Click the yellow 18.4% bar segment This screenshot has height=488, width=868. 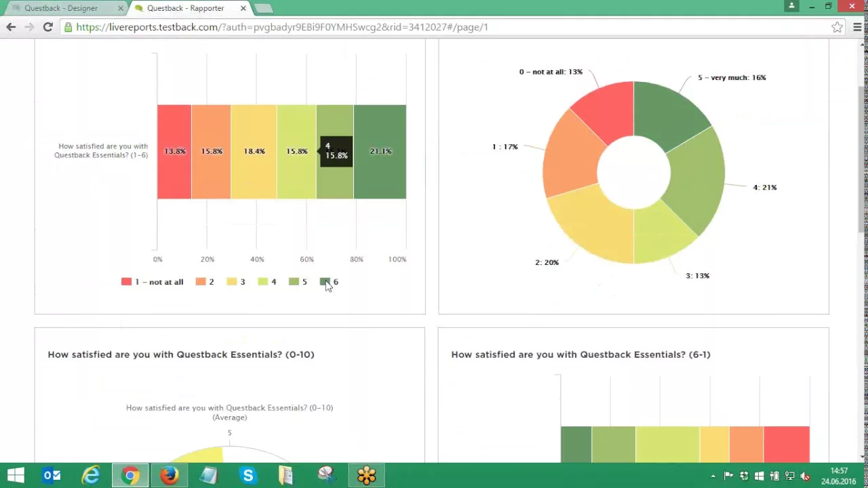tap(254, 152)
